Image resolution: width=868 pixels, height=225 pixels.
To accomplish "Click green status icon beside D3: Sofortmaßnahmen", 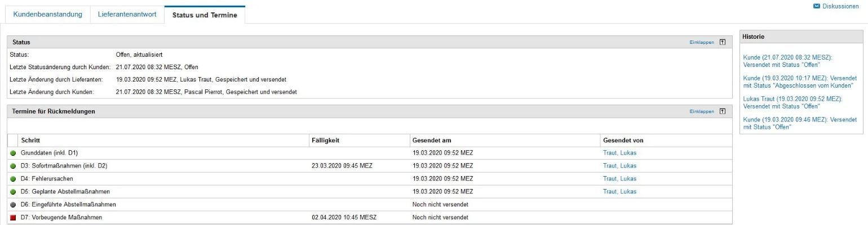I will [13, 166].
